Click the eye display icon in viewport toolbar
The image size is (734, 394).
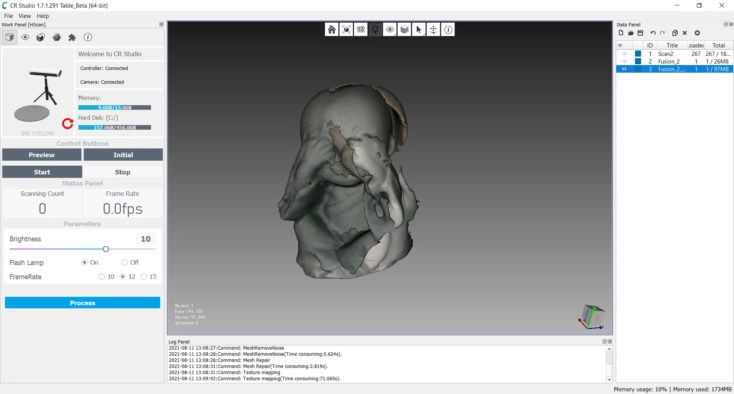389,29
